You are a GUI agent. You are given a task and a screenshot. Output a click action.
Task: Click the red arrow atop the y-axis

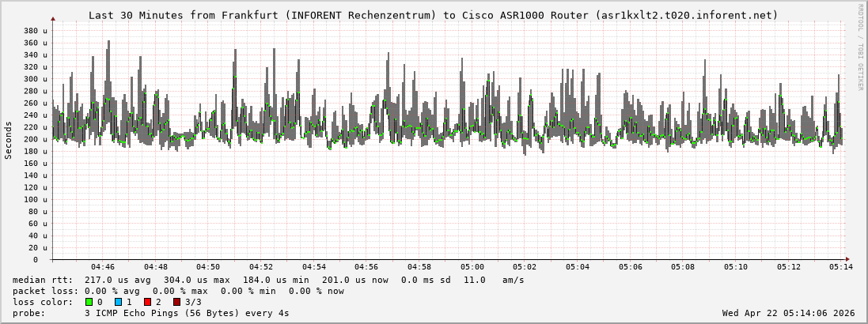53,19
